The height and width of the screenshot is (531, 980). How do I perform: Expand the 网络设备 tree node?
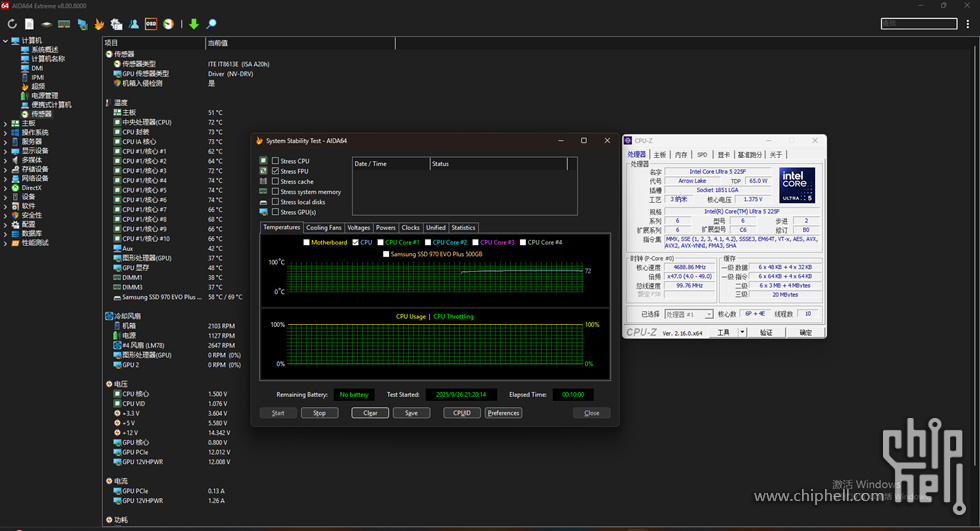[x=5, y=178]
